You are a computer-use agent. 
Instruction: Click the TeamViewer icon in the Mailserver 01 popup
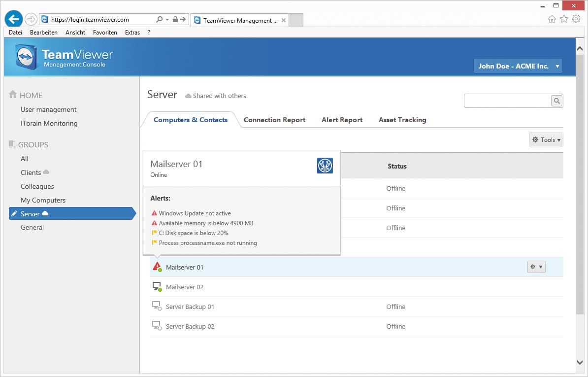324,166
